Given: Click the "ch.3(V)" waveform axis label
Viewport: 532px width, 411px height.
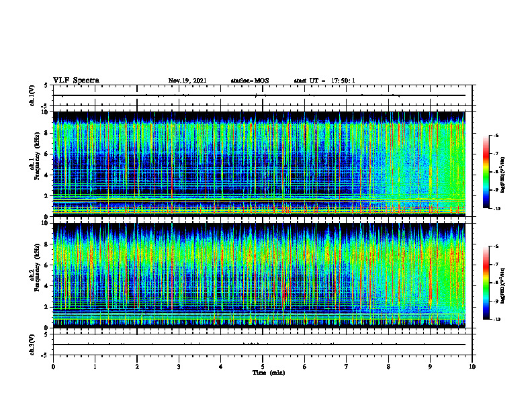Looking at the screenshot, I should pos(32,345).
